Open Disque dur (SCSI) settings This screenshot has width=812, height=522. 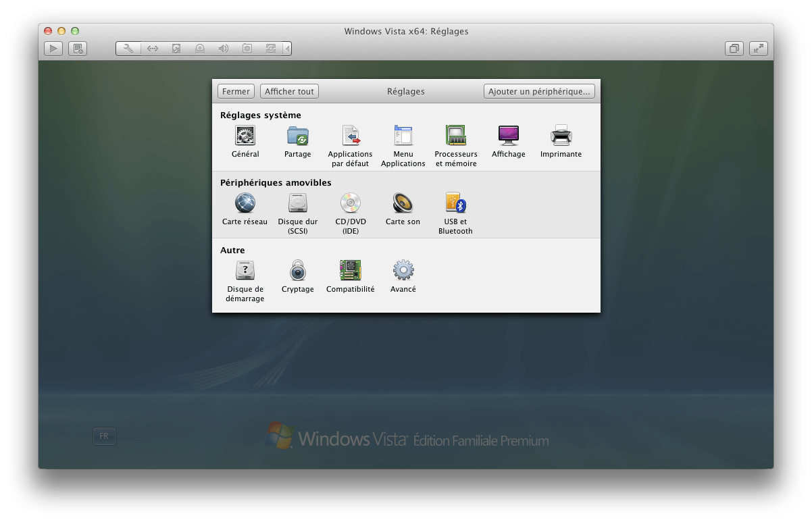(298, 213)
